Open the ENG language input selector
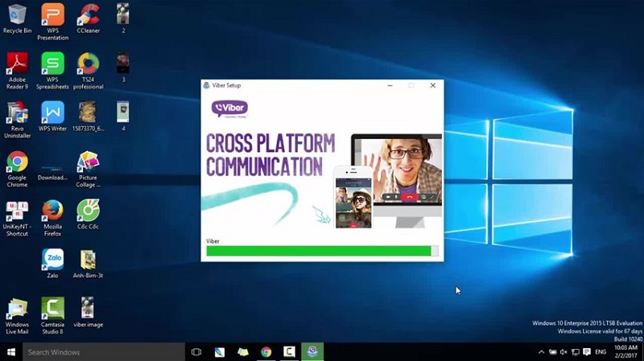This screenshot has width=644, height=361. pyautogui.click(x=600, y=352)
